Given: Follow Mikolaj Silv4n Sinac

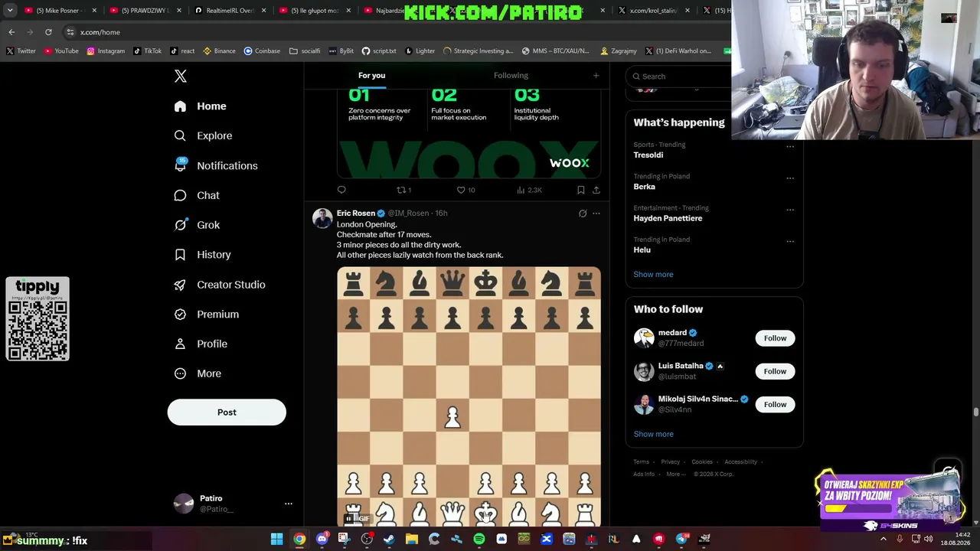Looking at the screenshot, I should (x=775, y=404).
